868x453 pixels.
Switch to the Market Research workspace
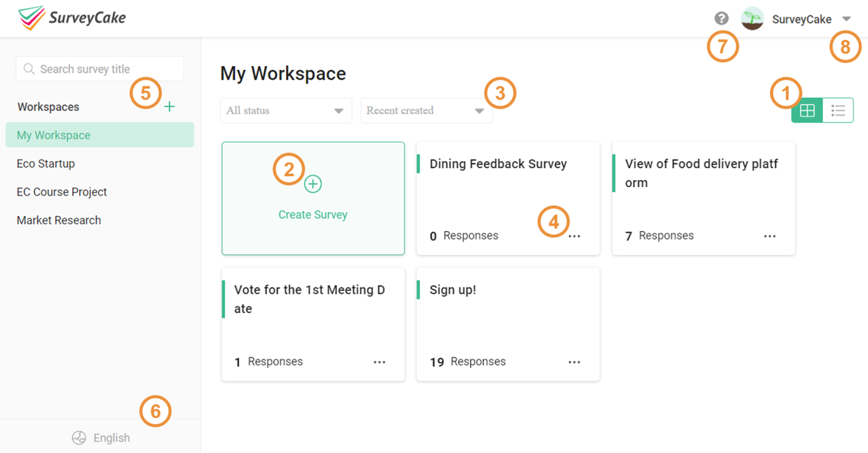59,220
